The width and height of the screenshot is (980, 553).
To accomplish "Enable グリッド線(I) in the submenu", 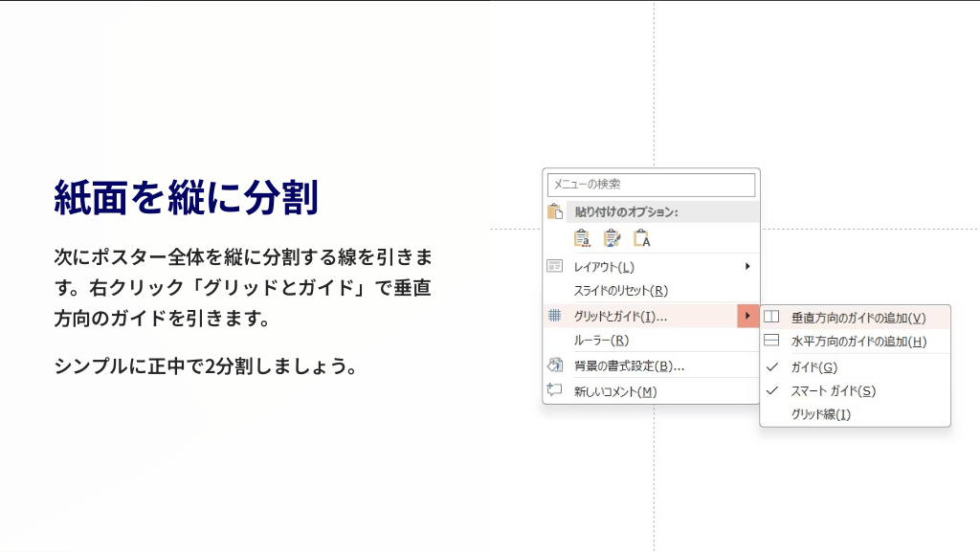I will pyautogui.click(x=820, y=414).
